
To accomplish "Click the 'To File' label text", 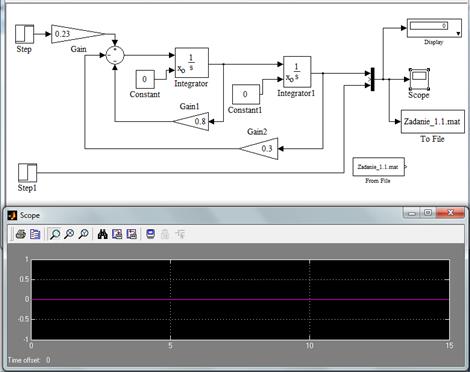I will (432, 139).
